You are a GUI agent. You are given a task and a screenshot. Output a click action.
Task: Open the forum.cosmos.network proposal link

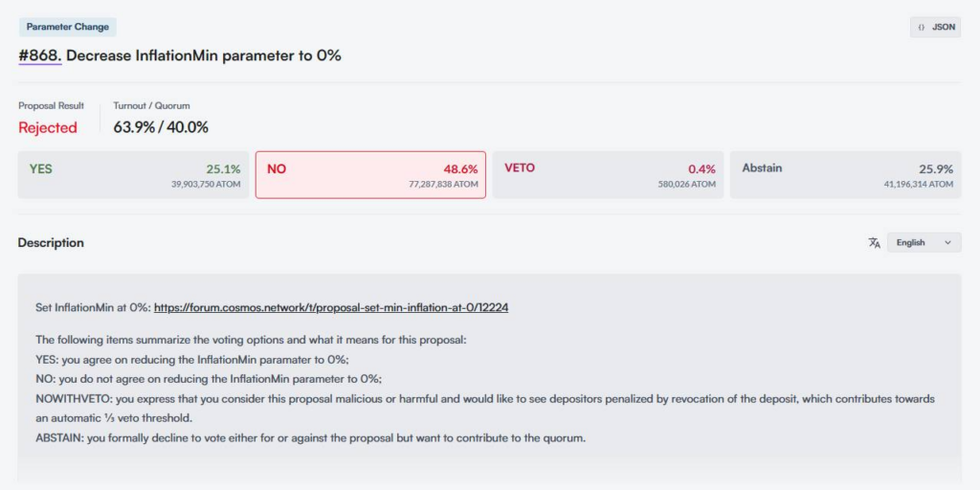coord(331,307)
